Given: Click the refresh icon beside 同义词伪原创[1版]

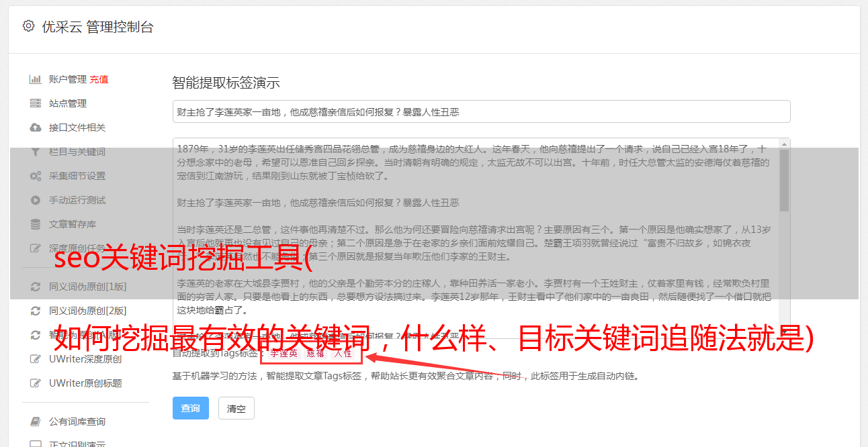Looking at the screenshot, I should click(36, 287).
